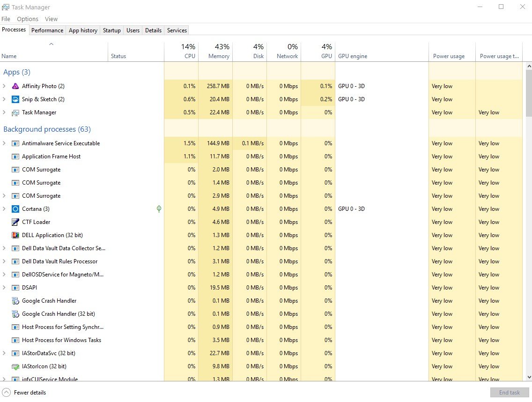Click Antimalware's 144.9 MB memory value
The height and width of the screenshot is (402, 532).
pos(218,143)
